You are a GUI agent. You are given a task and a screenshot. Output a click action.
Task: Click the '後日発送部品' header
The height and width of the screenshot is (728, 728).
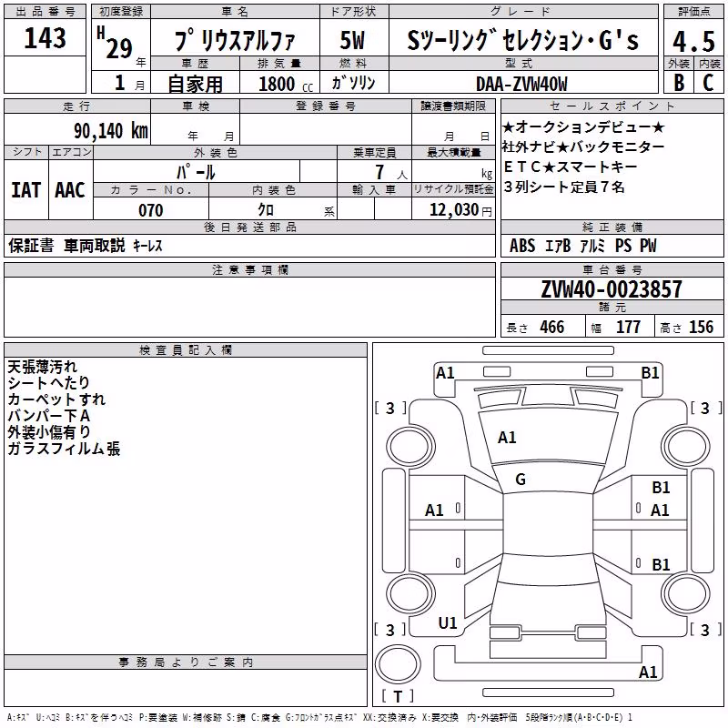click(x=249, y=227)
